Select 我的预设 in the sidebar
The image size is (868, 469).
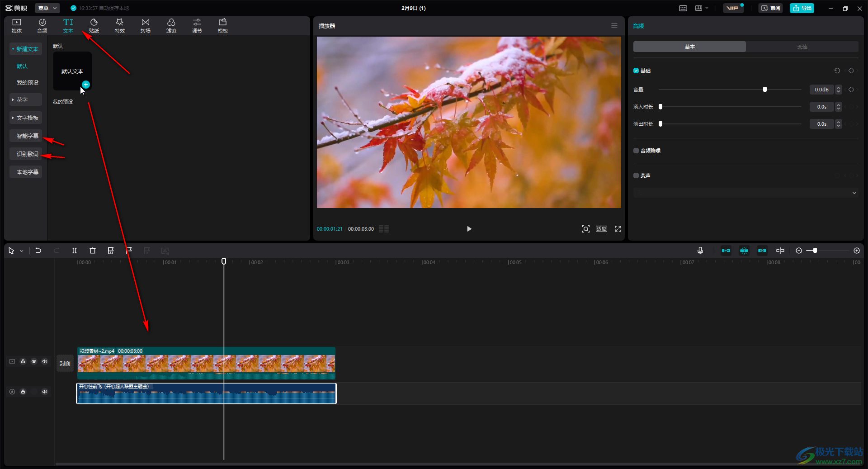click(x=28, y=82)
